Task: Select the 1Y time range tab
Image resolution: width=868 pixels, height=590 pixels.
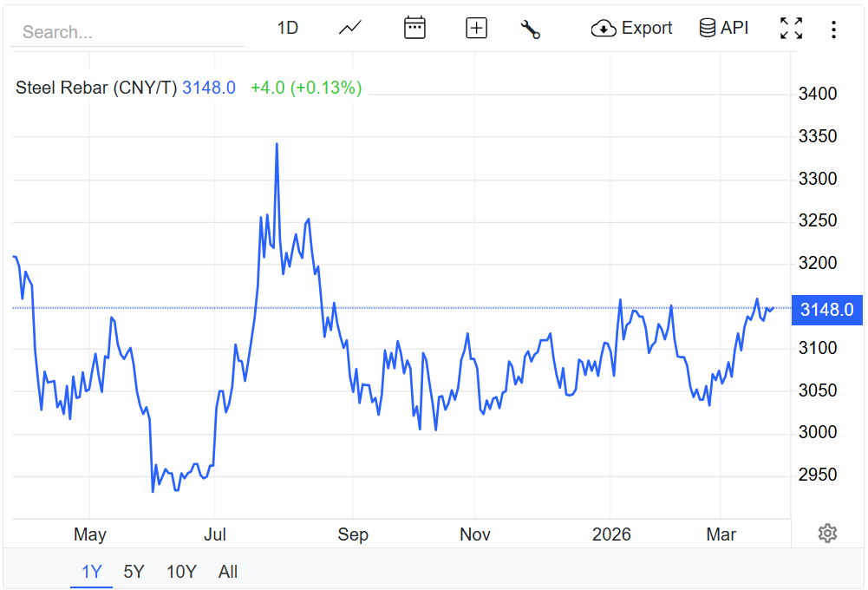Action: [x=91, y=572]
